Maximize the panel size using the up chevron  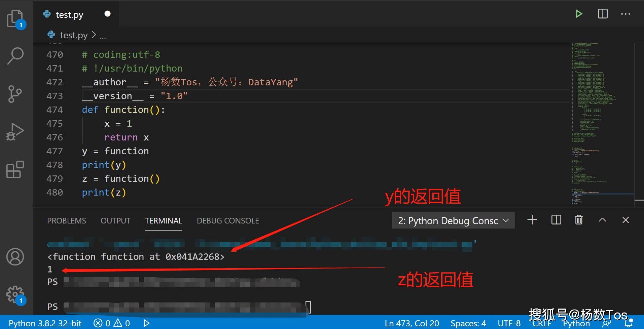[602, 220]
